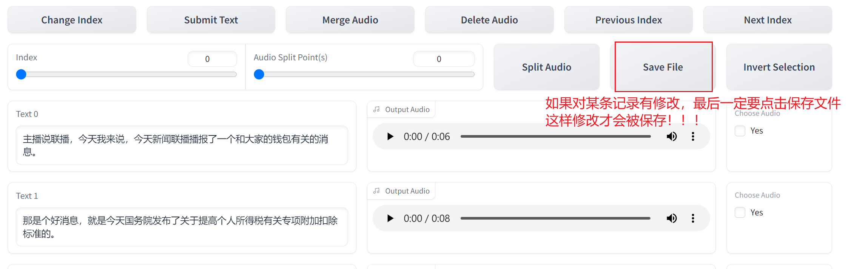
Task: Click the Merge Audio button
Action: (350, 20)
